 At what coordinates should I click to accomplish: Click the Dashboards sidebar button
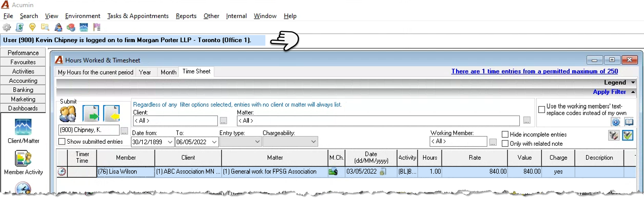(x=23, y=108)
